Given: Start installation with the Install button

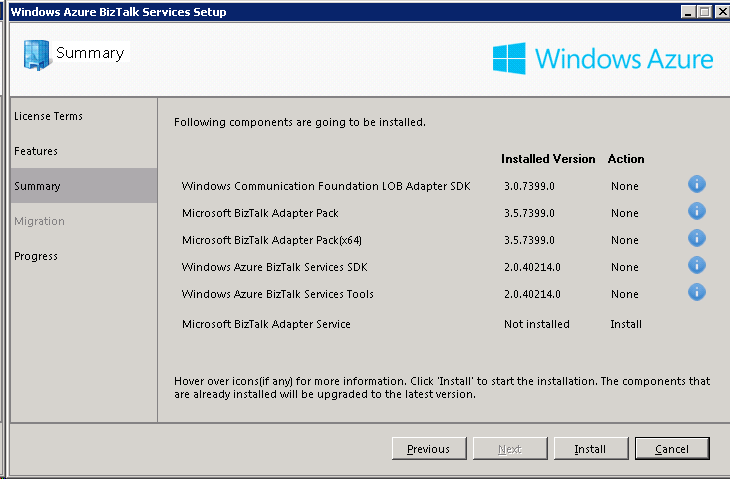Looking at the screenshot, I should point(591,449).
